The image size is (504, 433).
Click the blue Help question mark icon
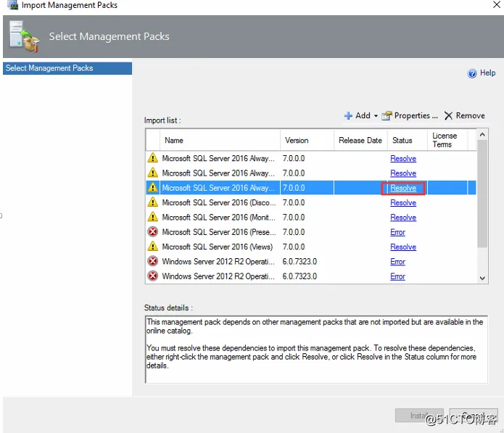471,73
